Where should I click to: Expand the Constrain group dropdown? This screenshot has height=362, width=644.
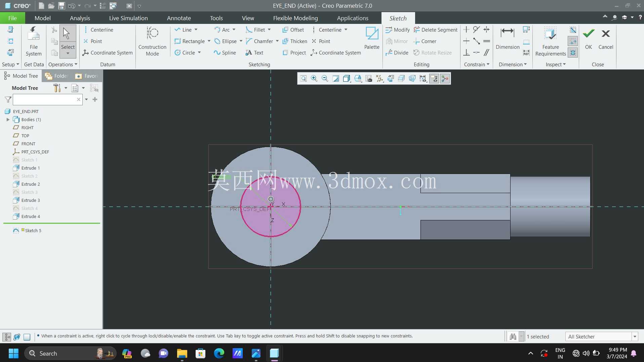click(x=476, y=64)
